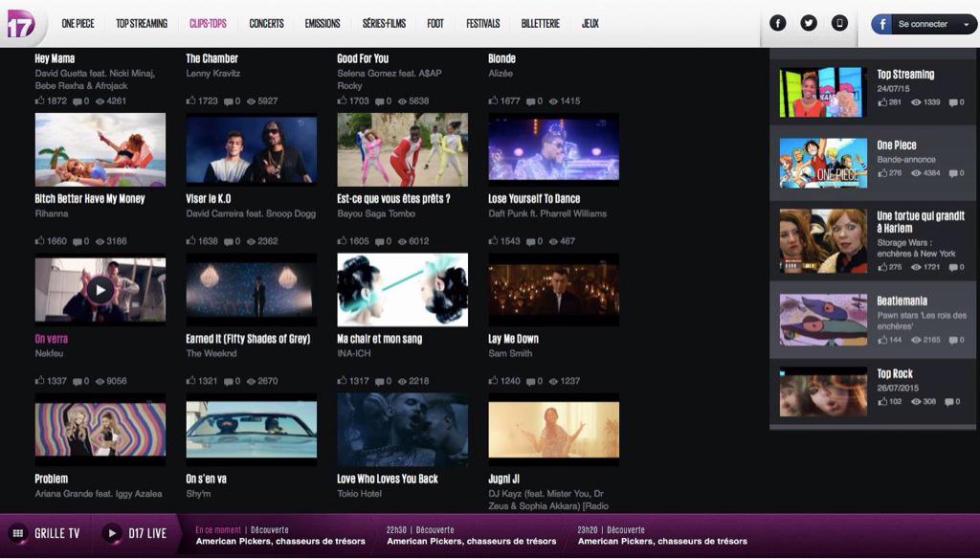Select the CLIPS-TOPS menu item
The width and height of the screenshot is (980, 559).
(x=208, y=24)
